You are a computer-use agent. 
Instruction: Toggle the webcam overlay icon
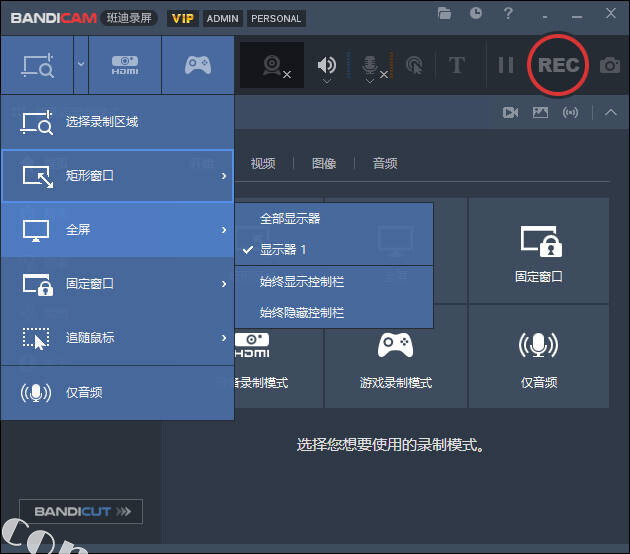(x=272, y=65)
